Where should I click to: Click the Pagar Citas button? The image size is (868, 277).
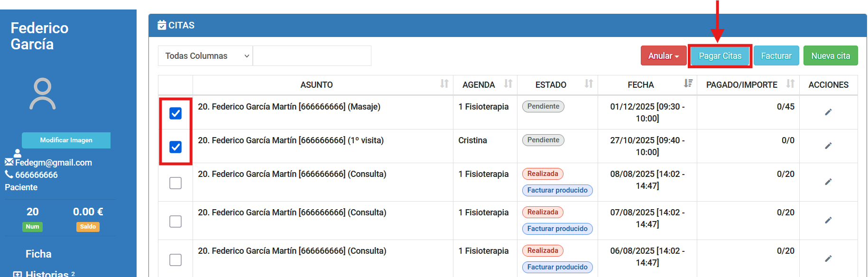720,56
